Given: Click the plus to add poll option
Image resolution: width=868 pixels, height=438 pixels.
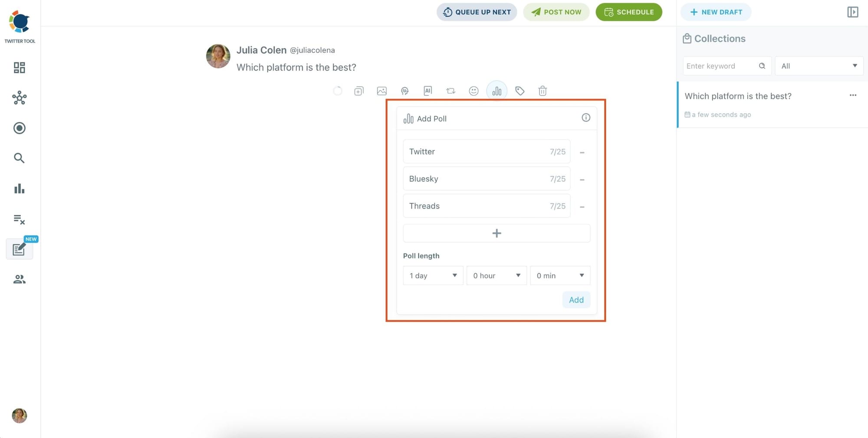Looking at the screenshot, I should tap(496, 233).
